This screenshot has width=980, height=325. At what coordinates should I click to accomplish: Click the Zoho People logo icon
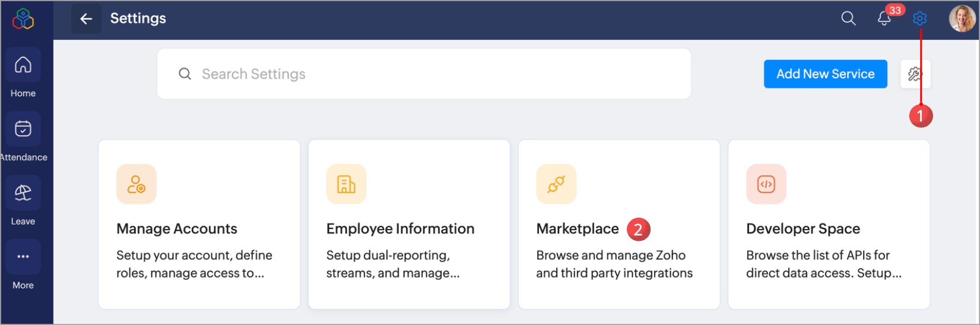23,18
